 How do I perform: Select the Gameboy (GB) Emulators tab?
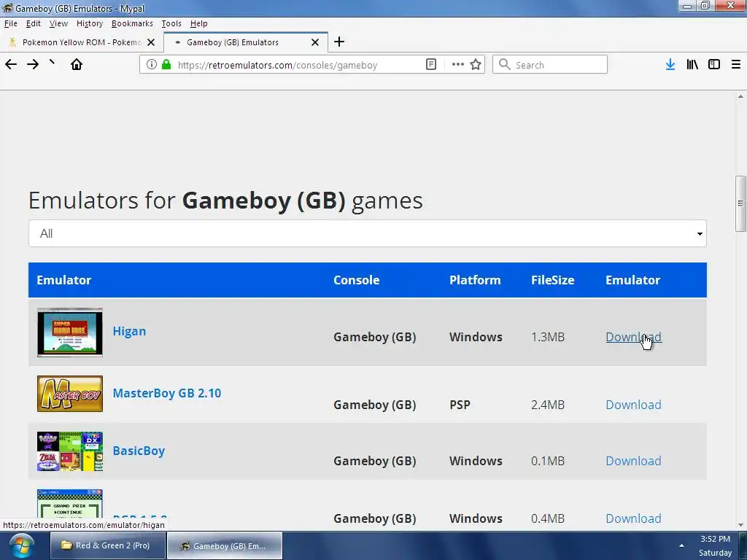pos(246,42)
